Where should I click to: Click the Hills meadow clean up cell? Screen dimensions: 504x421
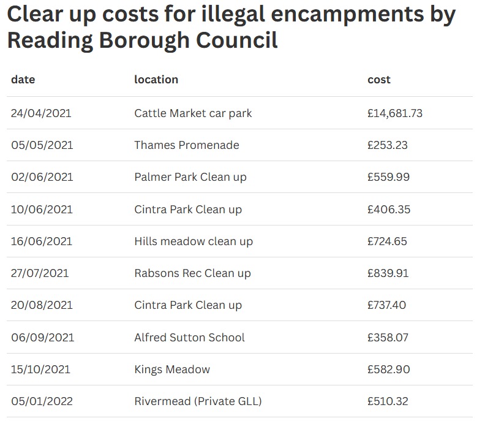194,241
